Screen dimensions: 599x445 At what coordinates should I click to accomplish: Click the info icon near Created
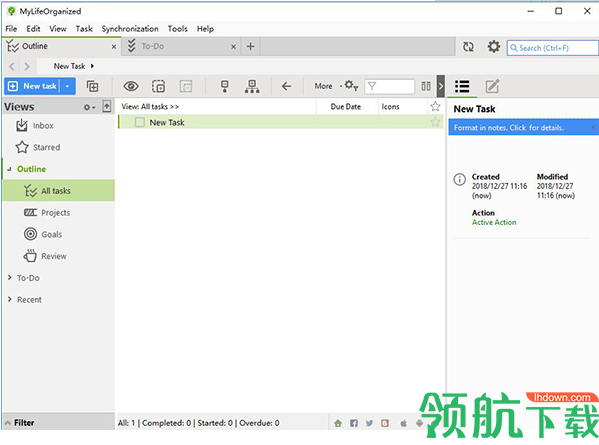460,179
